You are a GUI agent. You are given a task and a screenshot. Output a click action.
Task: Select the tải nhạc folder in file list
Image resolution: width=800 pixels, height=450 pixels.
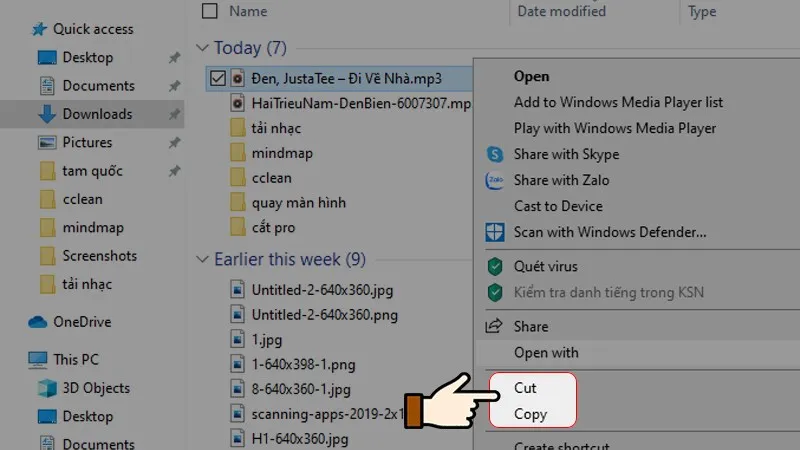click(x=276, y=128)
